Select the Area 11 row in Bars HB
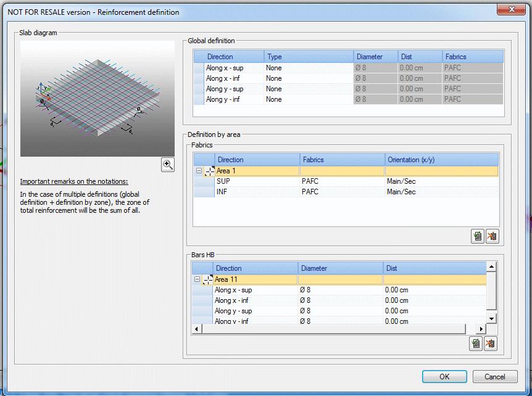 click(x=339, y=279)
